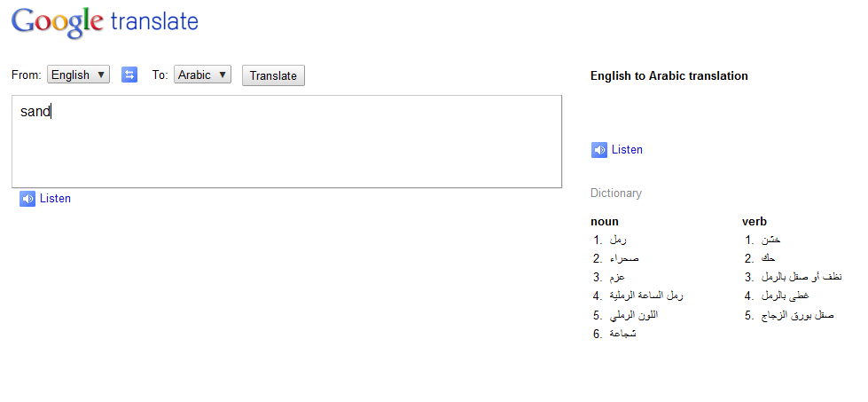Click the Listen link under English to Arabic translation

[x=627, y=150]
